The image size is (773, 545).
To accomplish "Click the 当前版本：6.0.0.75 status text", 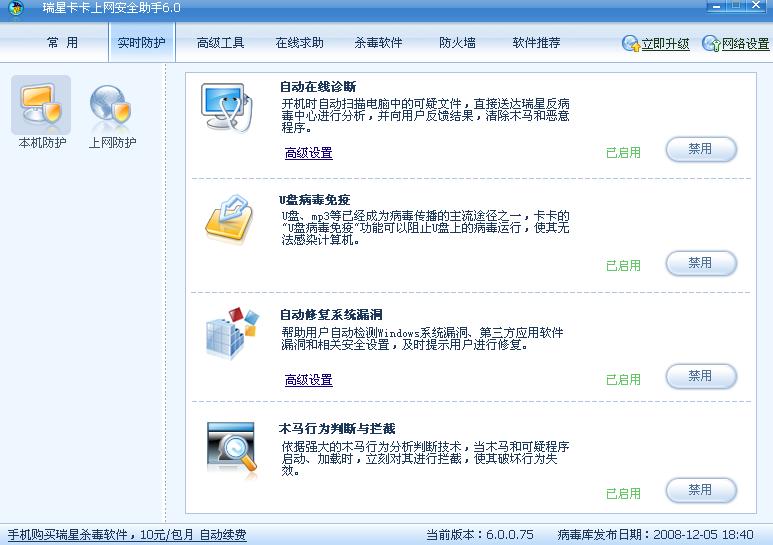I will coord(480,535).
